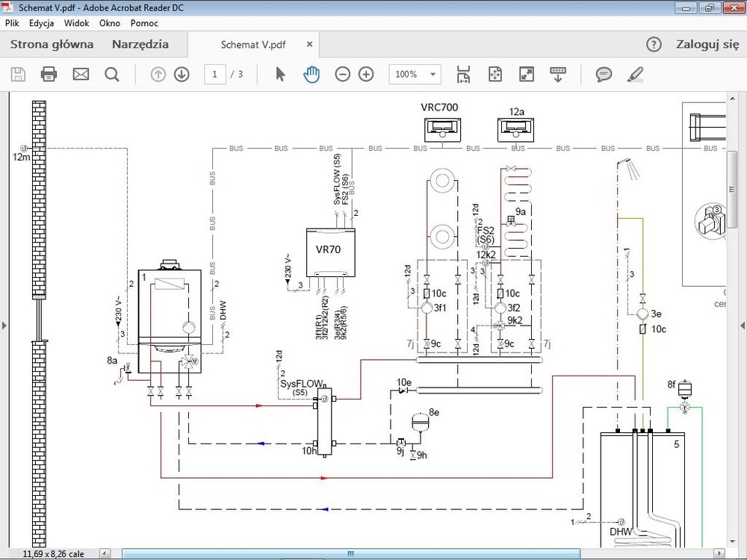The image size is (747, 560).
Task: Toggle full screen view mode
Action: coord(527,74)
